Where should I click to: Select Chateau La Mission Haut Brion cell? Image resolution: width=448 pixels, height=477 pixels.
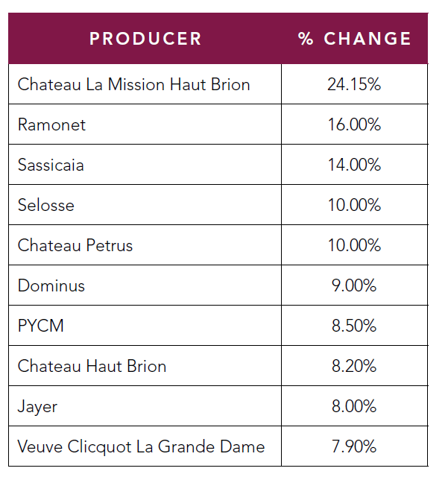tap(134, 84)
